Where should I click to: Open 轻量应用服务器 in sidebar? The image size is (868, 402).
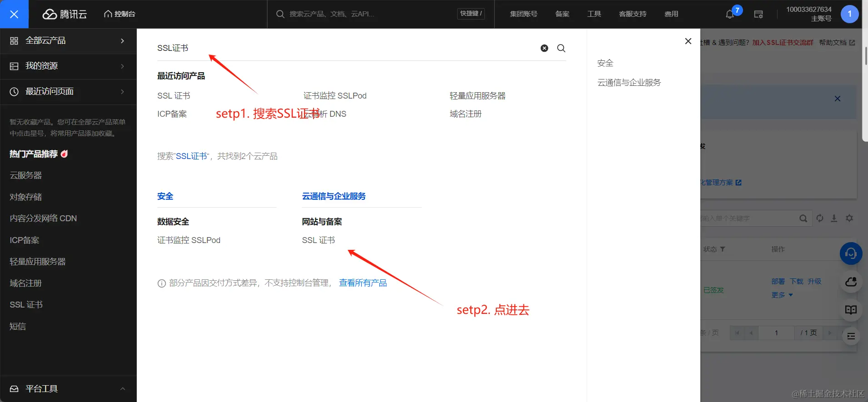[38, 262]
